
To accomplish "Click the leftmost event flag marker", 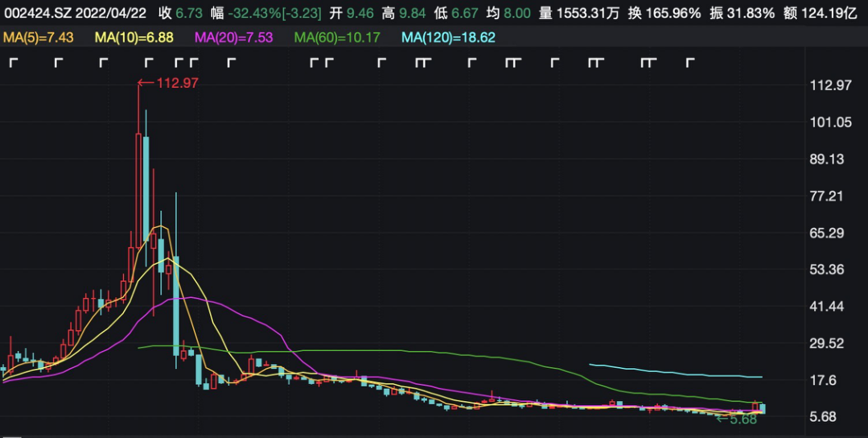I will coord(13,63).
